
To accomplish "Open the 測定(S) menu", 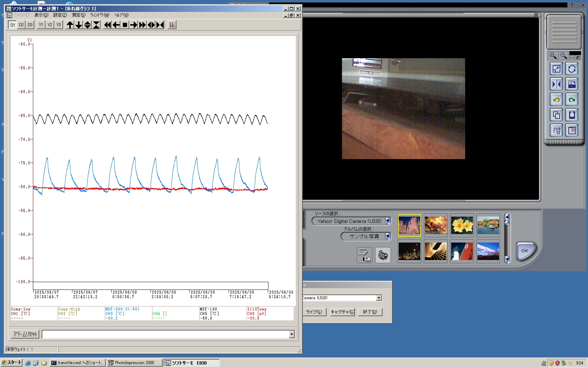I will pyautogui.click(x=78, y=15).
